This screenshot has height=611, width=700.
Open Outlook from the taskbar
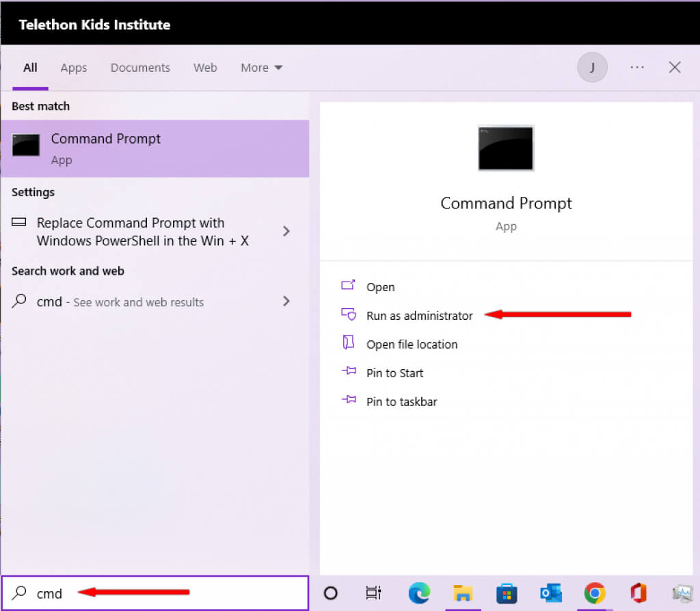tap(551, 593)
